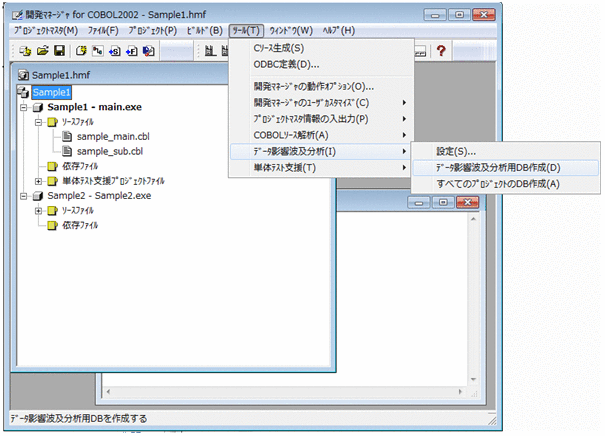Image resolution: width=605 pixels, height=436 pixels.
Task: Open the 単体テスト支援(T) submenu arrow
Action: [x=404, y=167]
